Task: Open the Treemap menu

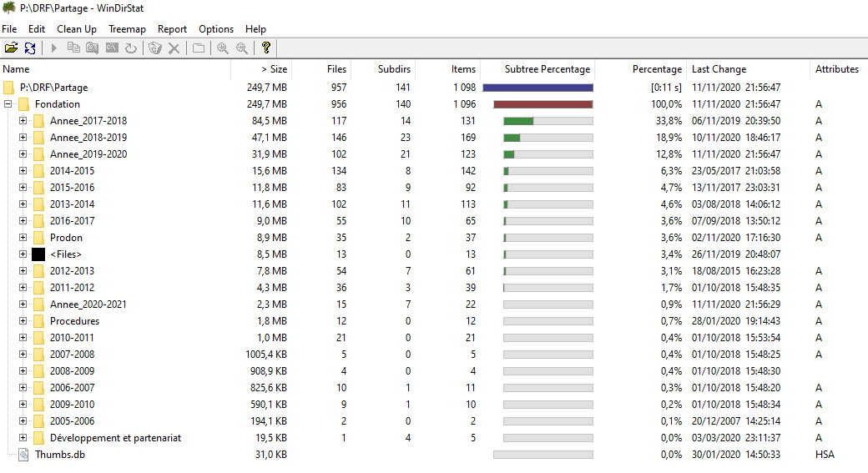Action: 127,29
